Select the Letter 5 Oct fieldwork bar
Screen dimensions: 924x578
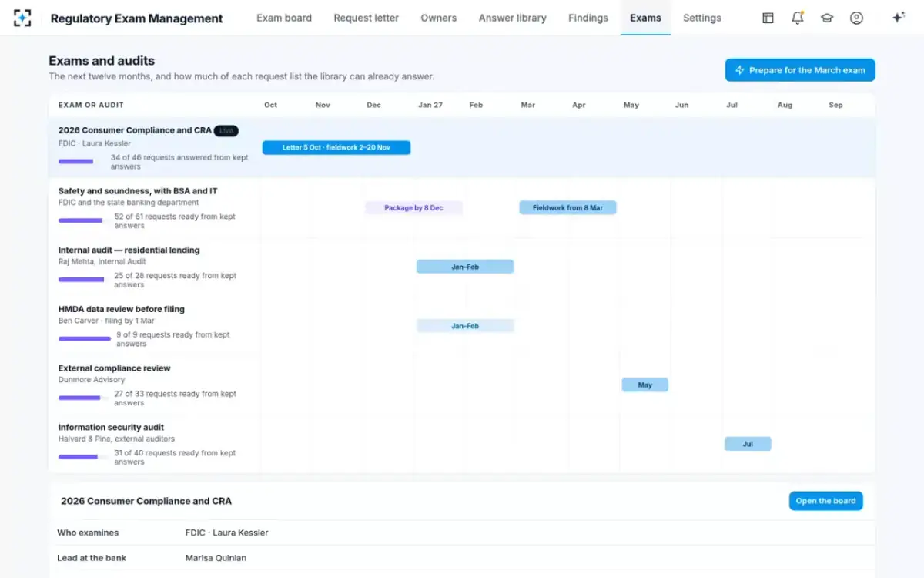(x=336, y=147)
